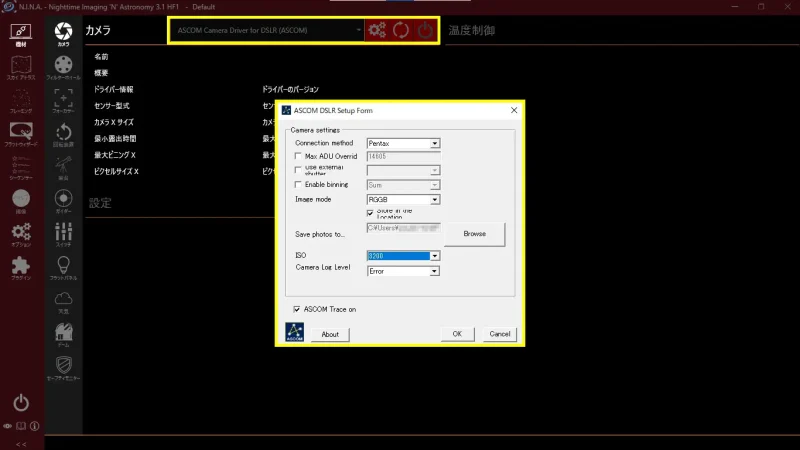Open the Sequencer section
This screenshot has width=800, height=450.
[20, 168]
